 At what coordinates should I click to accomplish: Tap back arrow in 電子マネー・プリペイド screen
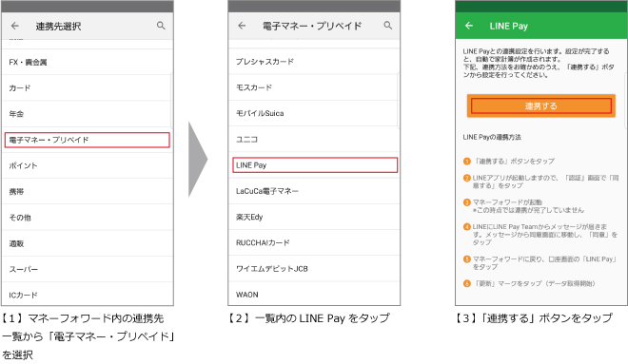tap(242, 26)
